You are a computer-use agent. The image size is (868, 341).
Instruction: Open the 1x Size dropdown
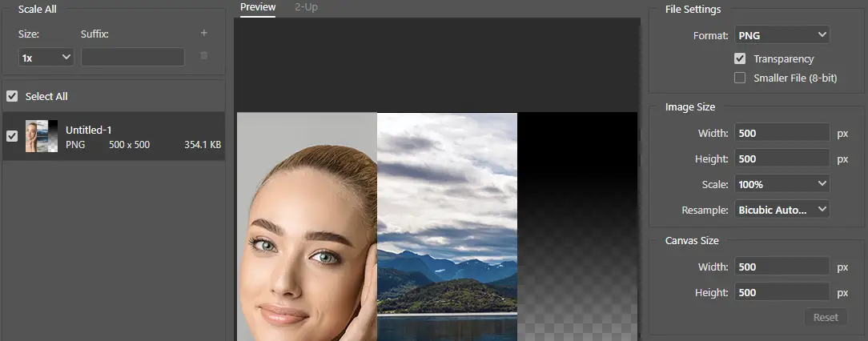point(46,58)
